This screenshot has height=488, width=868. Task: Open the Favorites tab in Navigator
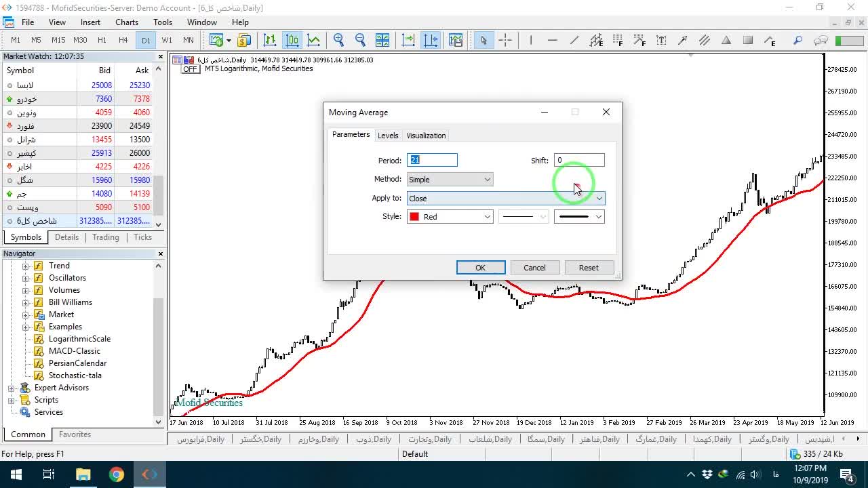(75, 434)
